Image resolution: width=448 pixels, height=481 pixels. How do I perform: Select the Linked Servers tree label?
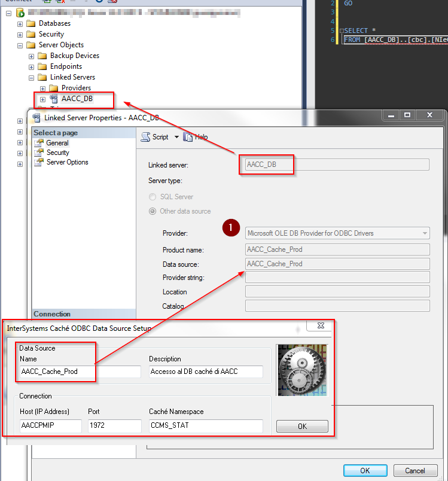coord(73,77)
